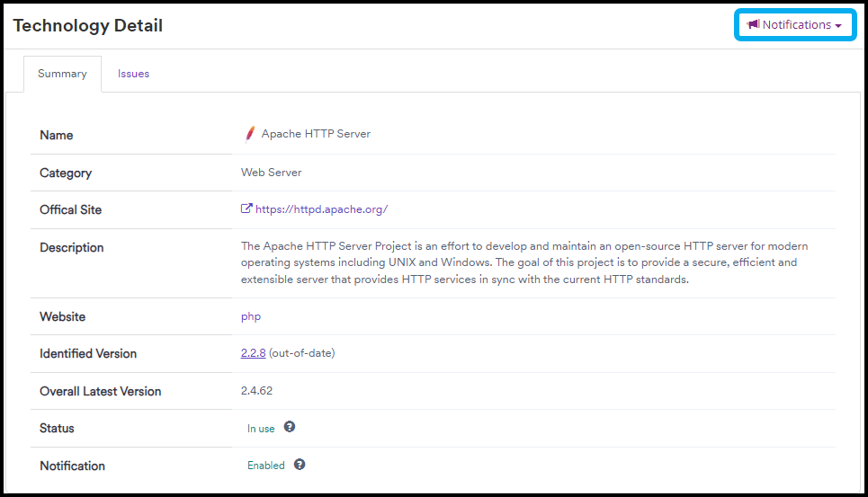Click the megaphone icon in Notifications button

tap(753, 25)
